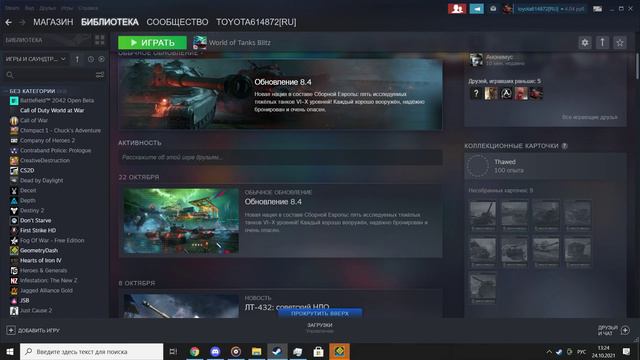Go forward with the right arrow
Viewport: 640px width, 360px height.
(x=22, y=22)
